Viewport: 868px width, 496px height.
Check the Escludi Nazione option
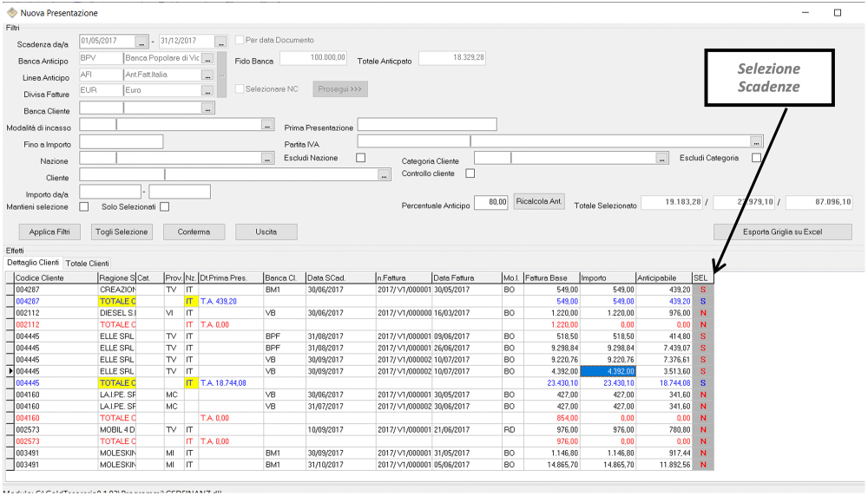point(361,158)
